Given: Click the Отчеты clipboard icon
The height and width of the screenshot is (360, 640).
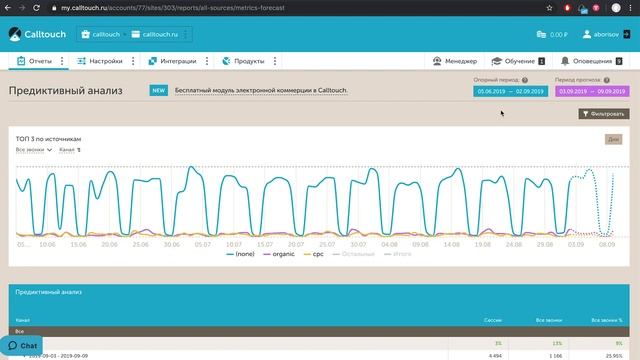Looking at the screenshot, I should tap(21, 61).
